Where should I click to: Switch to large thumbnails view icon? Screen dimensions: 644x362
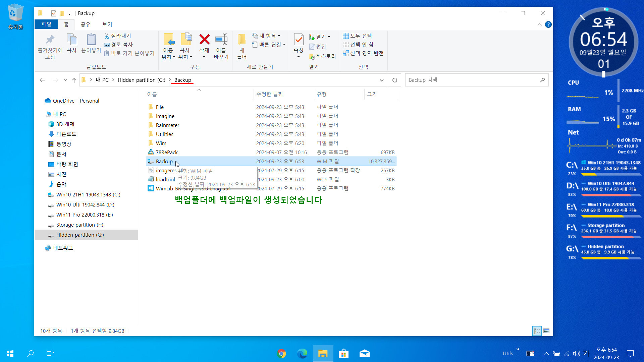[x=546, y=331]
